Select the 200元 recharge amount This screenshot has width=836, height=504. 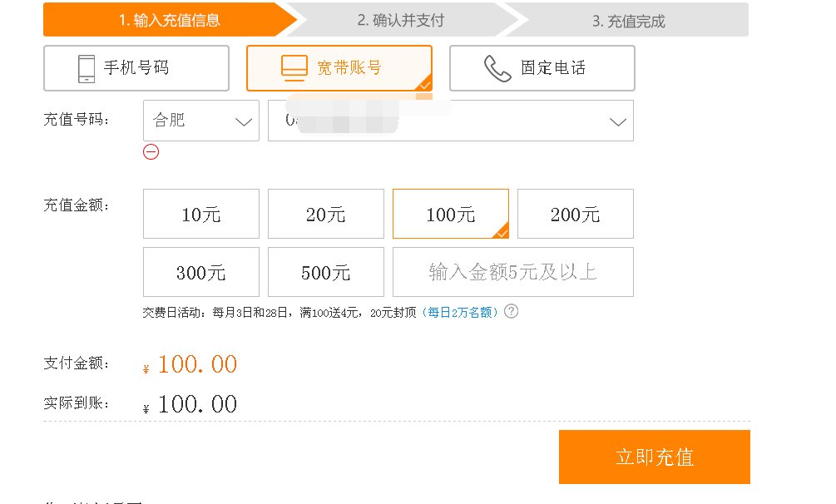coord(575,214)
